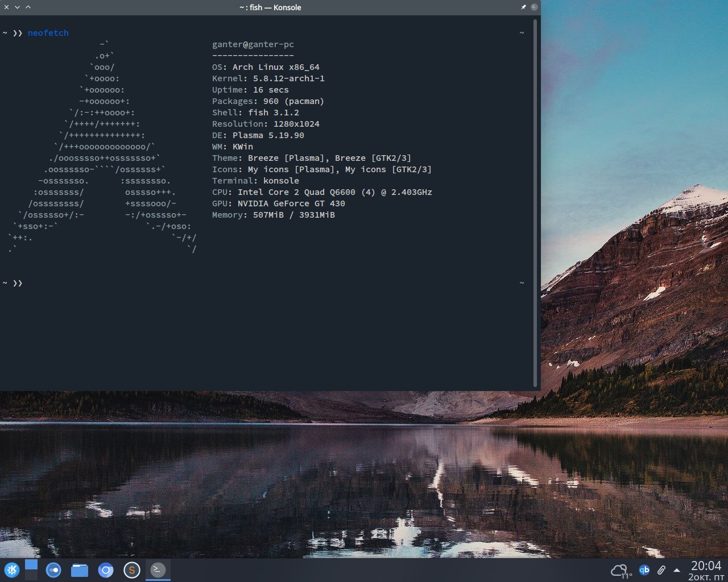Viewport: 728px width, 582px height.
Task: Click the '~ : fish — Konsole' window title
Action: tap(270, 7)
